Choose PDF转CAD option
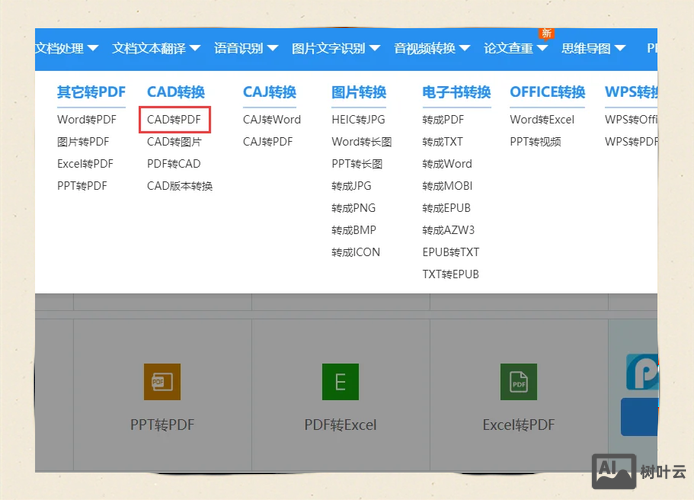This screenshot has width=694, height=500. (x=174, y=164)
